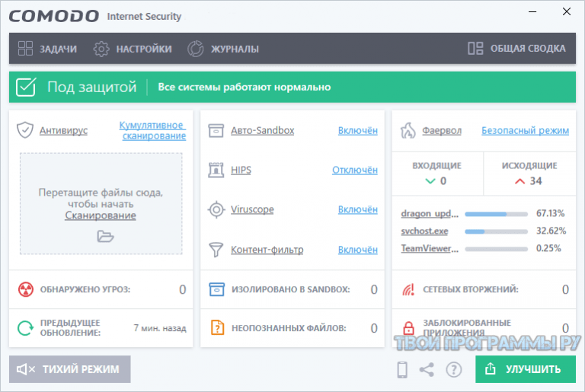Click the dragon_upd... process link

point(430,214)
